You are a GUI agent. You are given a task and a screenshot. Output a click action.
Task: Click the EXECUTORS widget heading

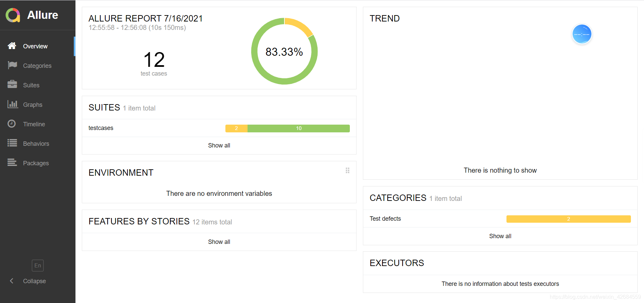397,263
